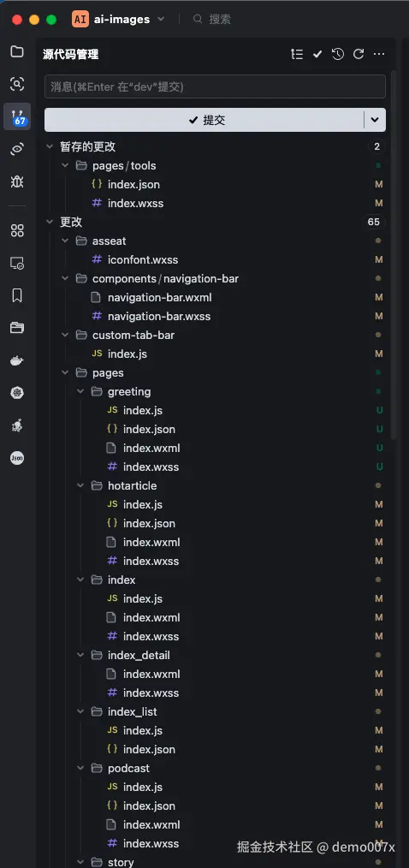Open the three-dot more actions menu
Screen dimensions: 409x868
point(379,54)
